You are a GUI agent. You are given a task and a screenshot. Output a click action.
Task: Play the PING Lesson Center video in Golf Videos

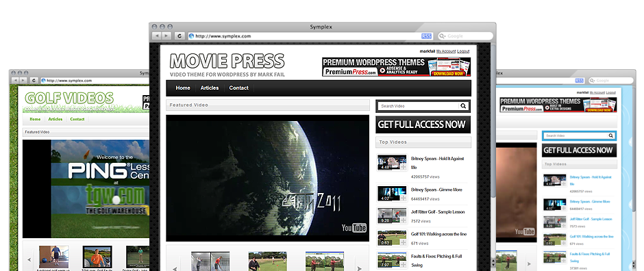[86, 189]
